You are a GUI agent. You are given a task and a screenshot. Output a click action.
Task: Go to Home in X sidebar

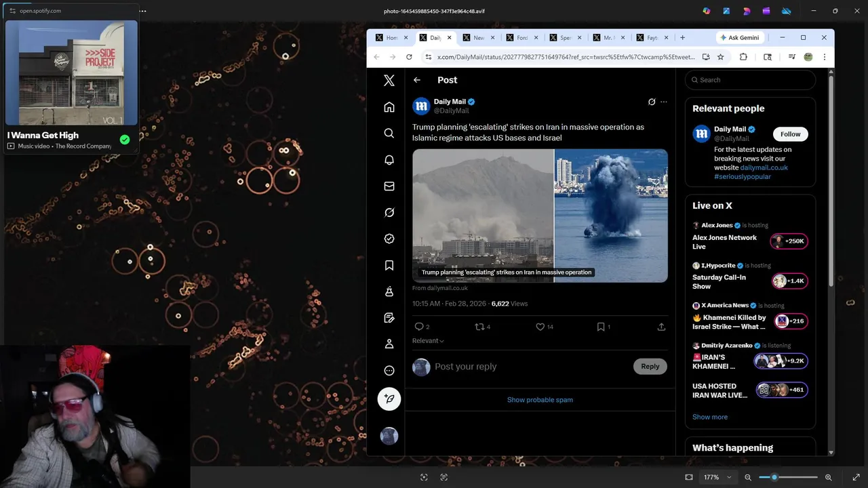[389, 107]
